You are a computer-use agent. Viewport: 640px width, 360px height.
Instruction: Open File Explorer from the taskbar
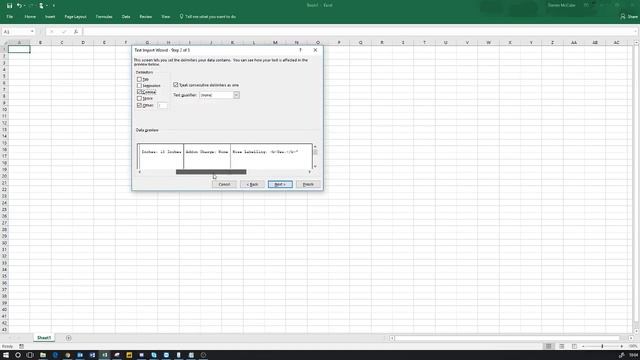(x=42, y=355)
